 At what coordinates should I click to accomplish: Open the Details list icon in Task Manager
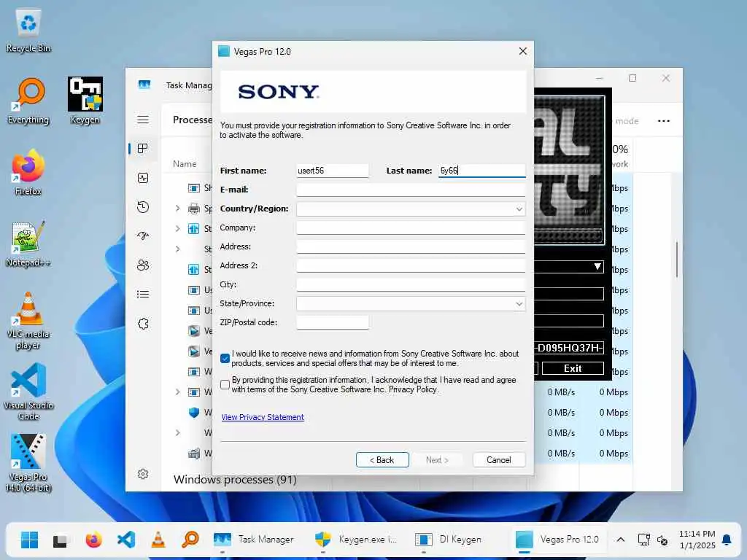pos(143,295)
